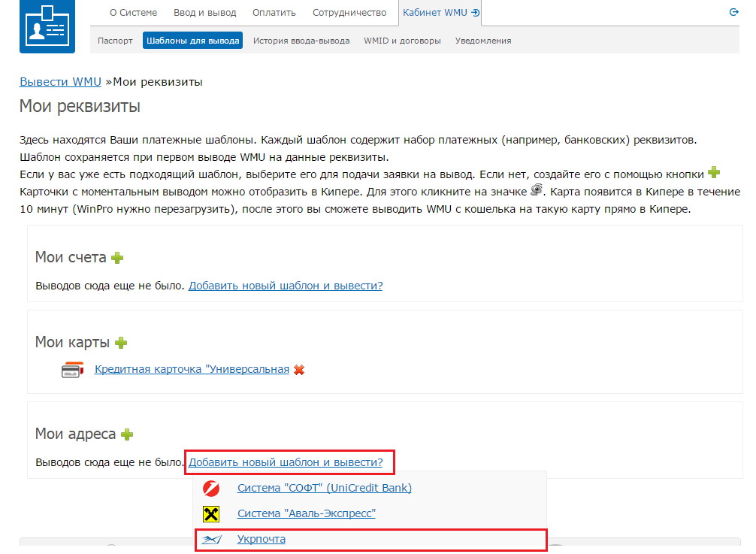This screenshot has width=756, height=554.
Task: Go to WMID и договоры tab
Action: pyautogui.click(x=402, y=41)
